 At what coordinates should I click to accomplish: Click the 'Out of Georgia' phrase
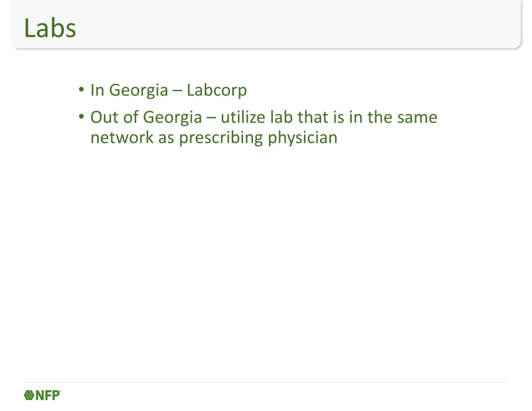click(x=146, y=117)
